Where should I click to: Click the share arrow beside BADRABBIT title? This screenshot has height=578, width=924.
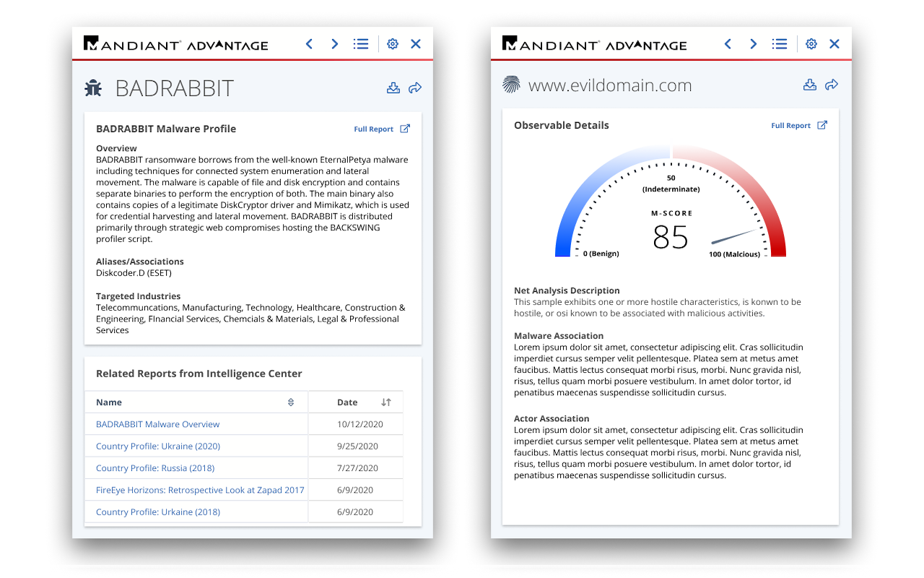coord(415,87)
